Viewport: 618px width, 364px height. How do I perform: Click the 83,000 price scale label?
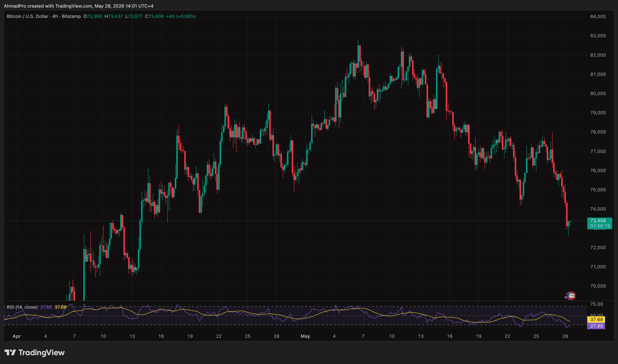click(x=598, y=36)
